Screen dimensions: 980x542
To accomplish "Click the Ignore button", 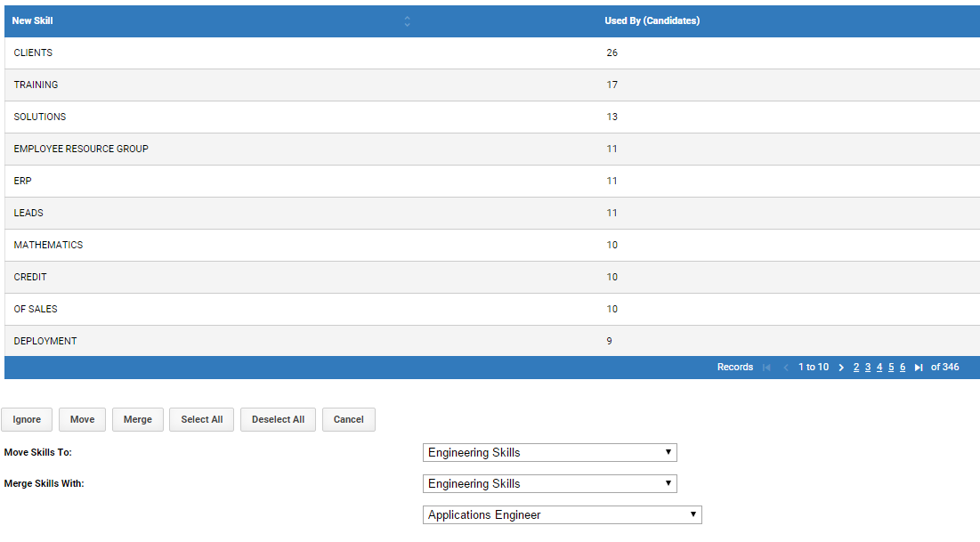I will pyautogui.click(x=27, y=419).
